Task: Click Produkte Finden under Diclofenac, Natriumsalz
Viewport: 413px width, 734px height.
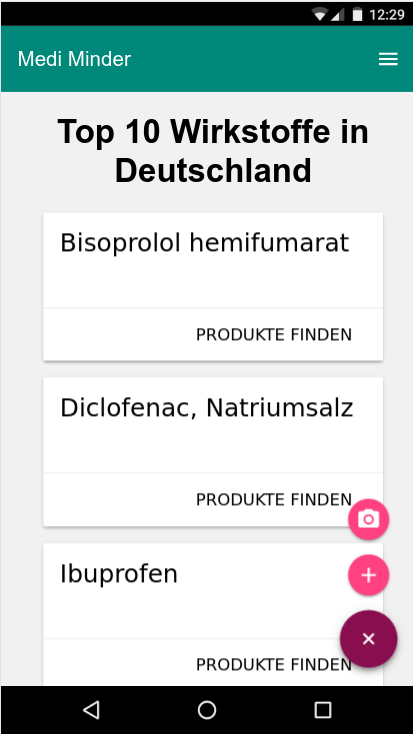Action: coord(273,499)
